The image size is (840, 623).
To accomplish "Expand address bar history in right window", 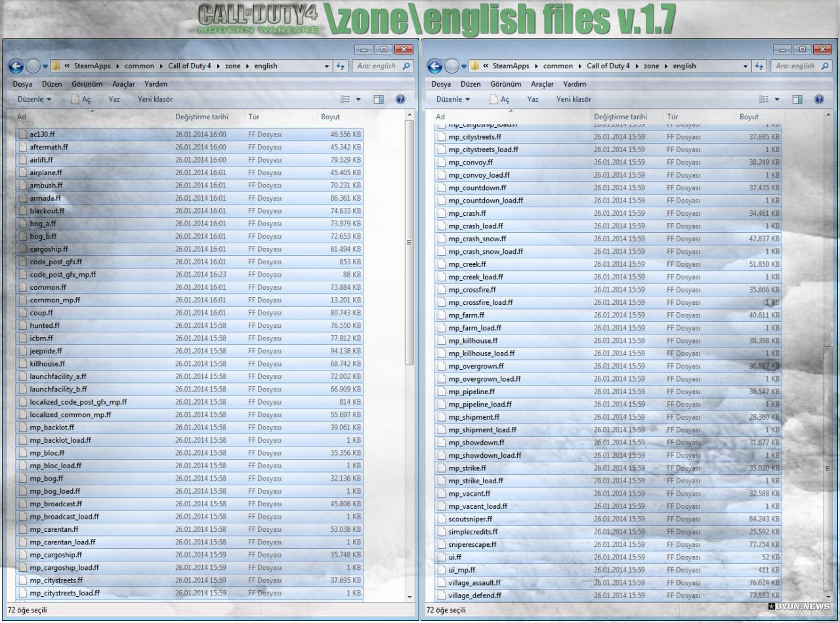I will [745, 66].
